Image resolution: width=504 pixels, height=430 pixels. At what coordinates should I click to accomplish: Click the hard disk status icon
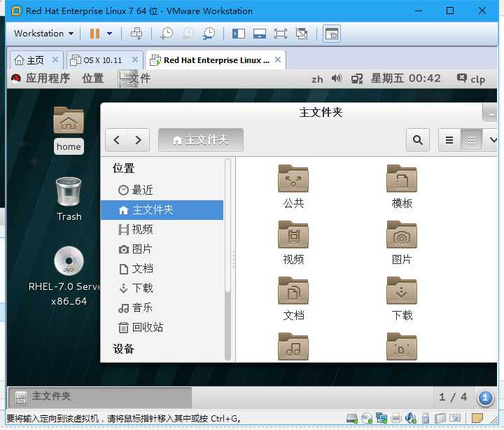coord(352,418)
